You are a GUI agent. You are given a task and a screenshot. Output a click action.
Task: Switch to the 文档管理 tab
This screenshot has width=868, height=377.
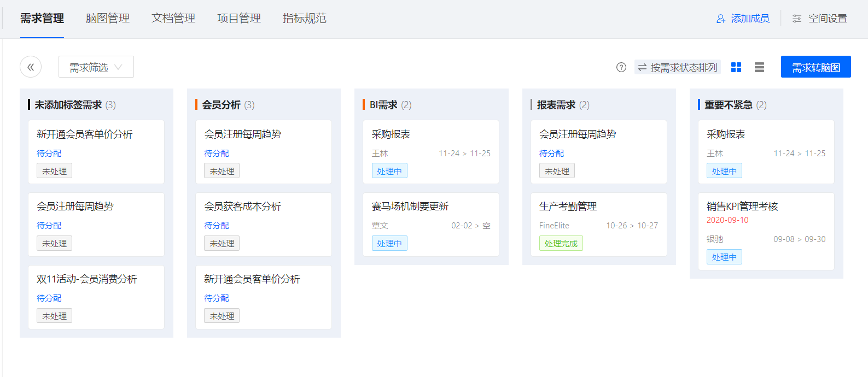click(x=173, y=19)
